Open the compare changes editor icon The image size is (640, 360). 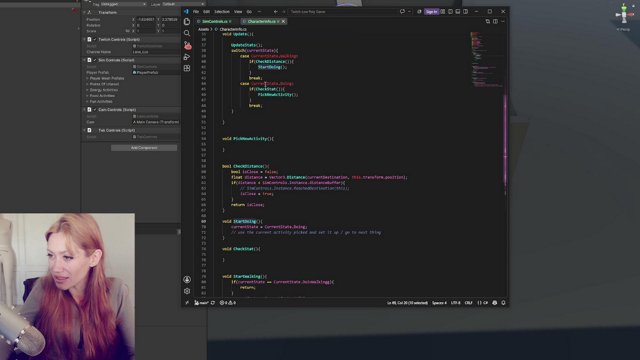[x=488, y=21]
